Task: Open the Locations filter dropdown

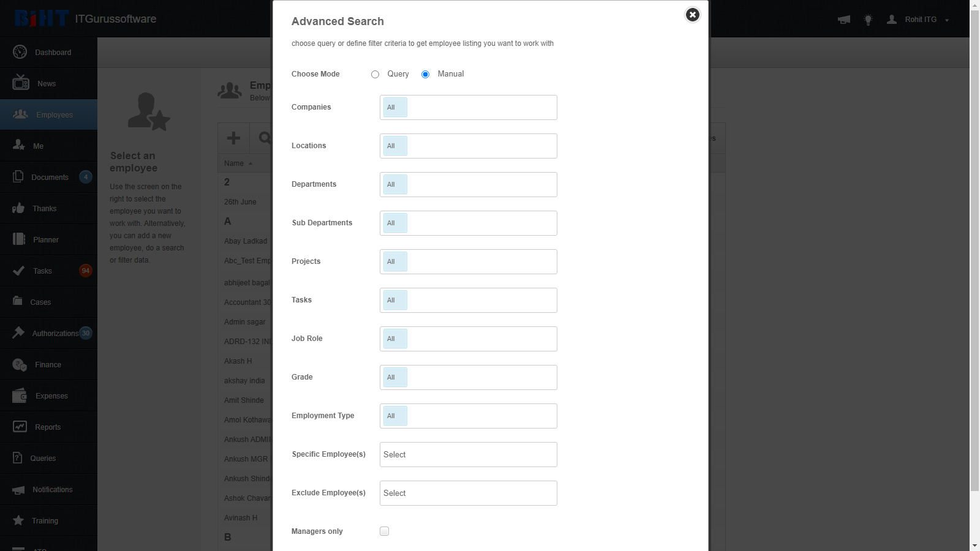Action: (469, 146)
